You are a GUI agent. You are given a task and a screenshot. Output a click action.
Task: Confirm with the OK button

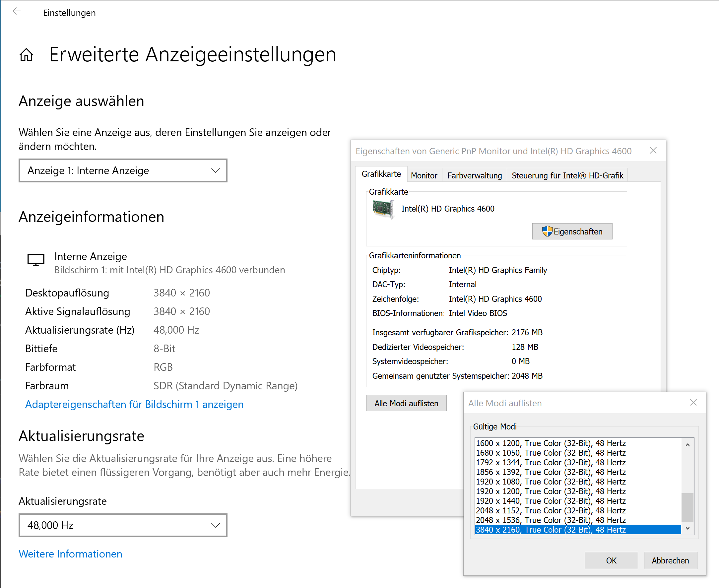(611, 560)
